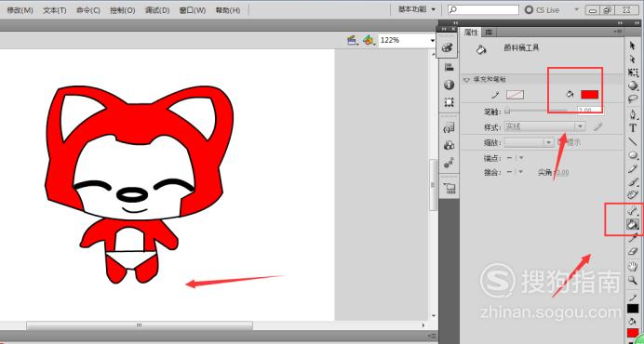Select the Brush tool
Viewport: 644px width, 344px height.
[633, 181]
